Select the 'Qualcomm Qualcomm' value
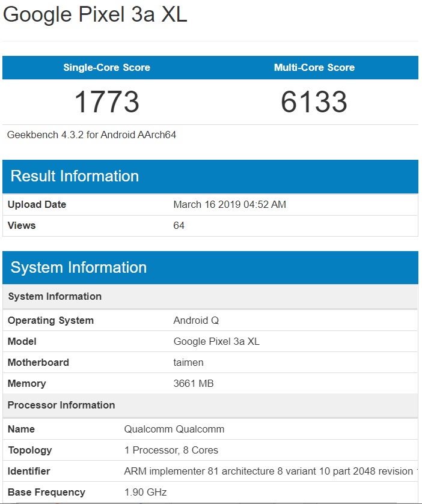 click(174, 429)
